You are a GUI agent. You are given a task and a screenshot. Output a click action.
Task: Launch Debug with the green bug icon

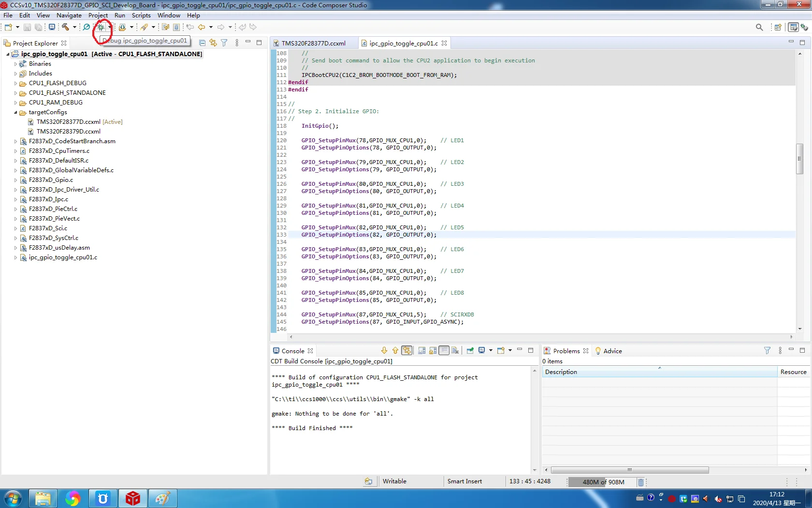click(101, 27)
